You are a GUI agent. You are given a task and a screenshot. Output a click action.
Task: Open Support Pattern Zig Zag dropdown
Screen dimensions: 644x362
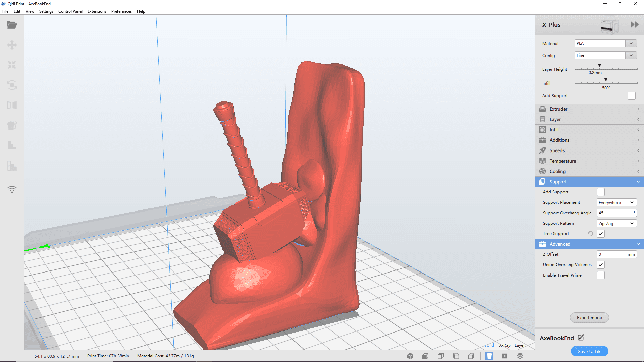click(616, 223)
